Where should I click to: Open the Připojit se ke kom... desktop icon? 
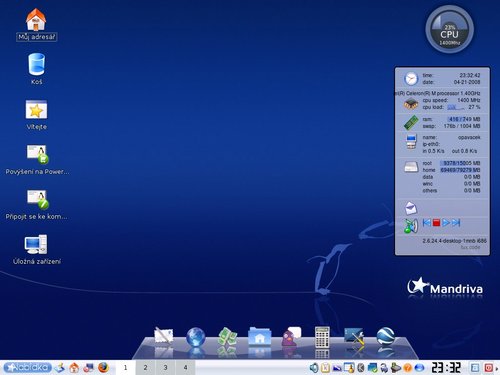click(x=37, y=204)
